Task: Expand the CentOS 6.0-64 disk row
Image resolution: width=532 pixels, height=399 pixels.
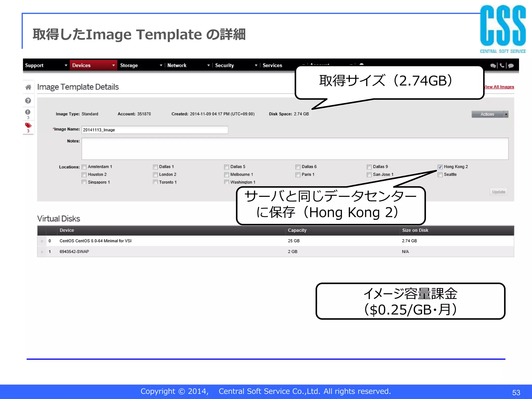Action: pyautogui.click(x=42, y=241)
